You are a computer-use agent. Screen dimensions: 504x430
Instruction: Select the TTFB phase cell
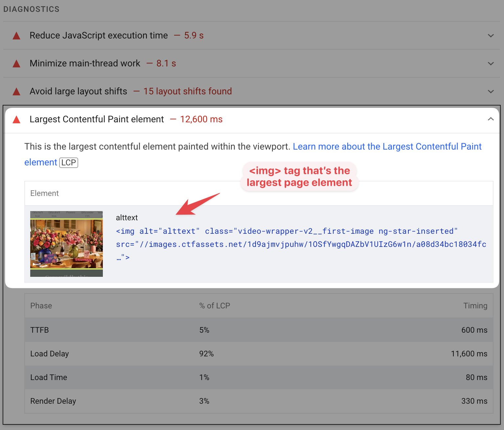point(39,330)
